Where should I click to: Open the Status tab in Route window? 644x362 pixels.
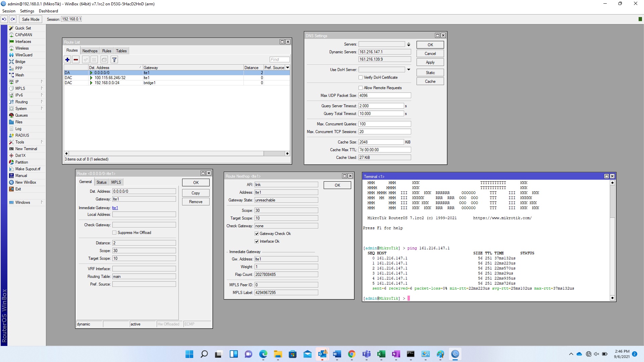click(x=101, y=182)
